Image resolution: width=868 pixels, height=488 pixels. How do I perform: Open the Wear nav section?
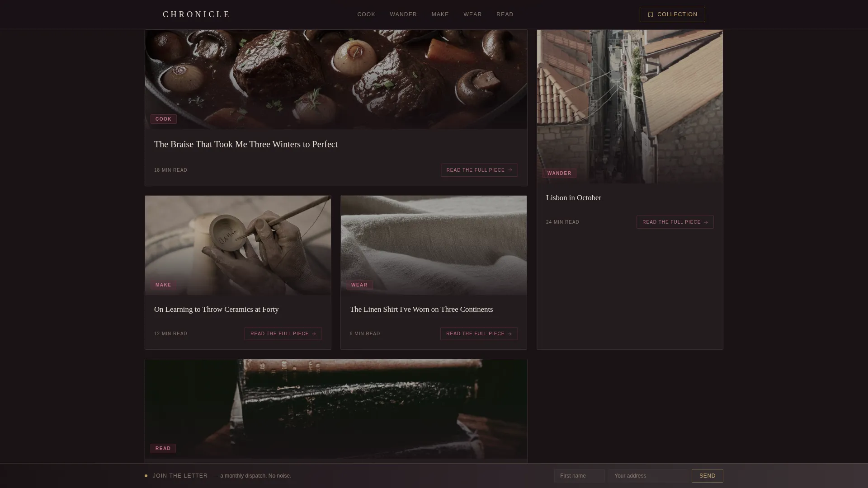(472, 14)
